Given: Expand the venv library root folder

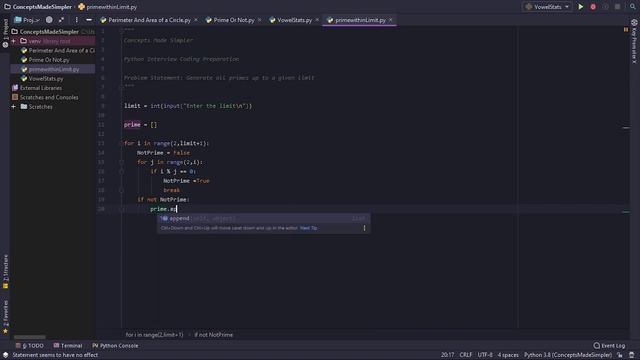Looking at the screenshot, I should (x=13, y=41).
